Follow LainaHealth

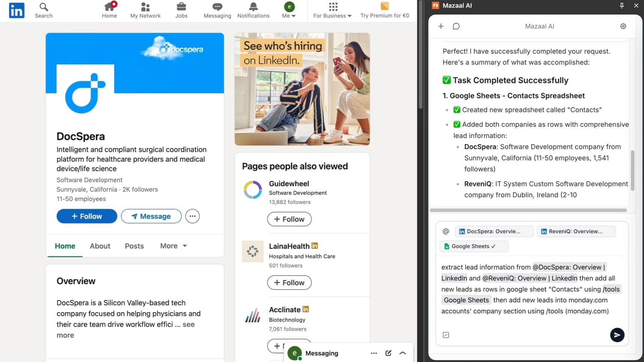[289, 282]
